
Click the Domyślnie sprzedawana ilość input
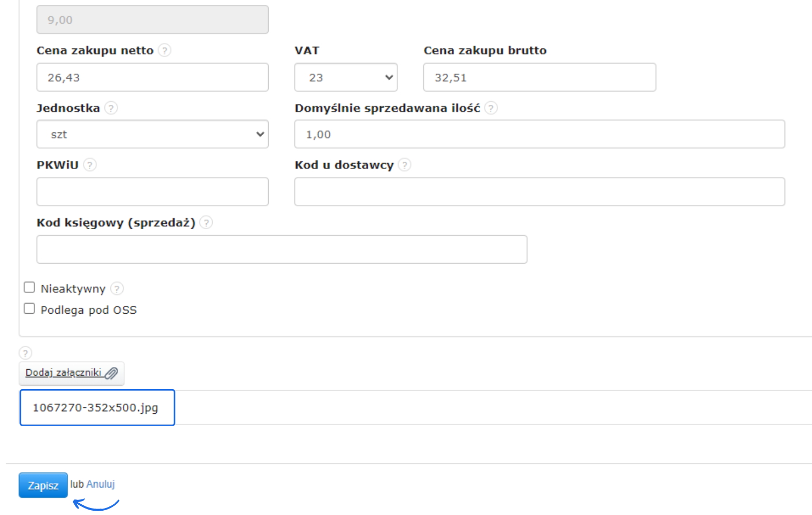click(539, 135)
